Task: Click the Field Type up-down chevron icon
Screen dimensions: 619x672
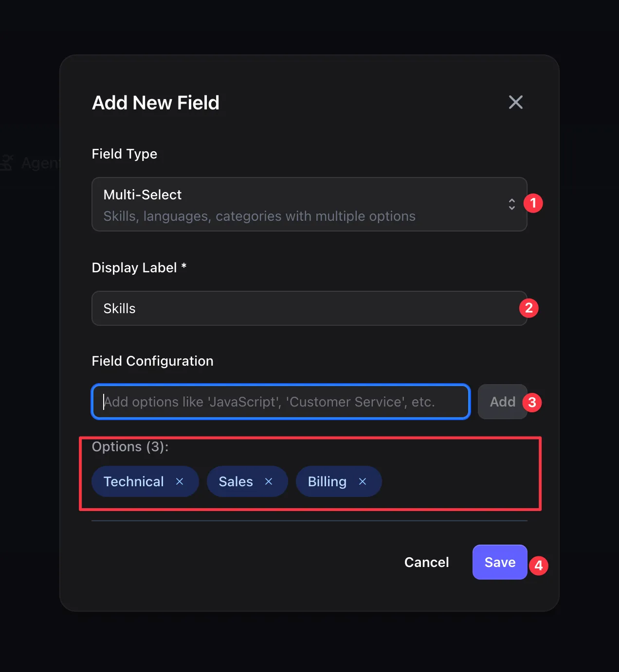Action: (511, 204)
